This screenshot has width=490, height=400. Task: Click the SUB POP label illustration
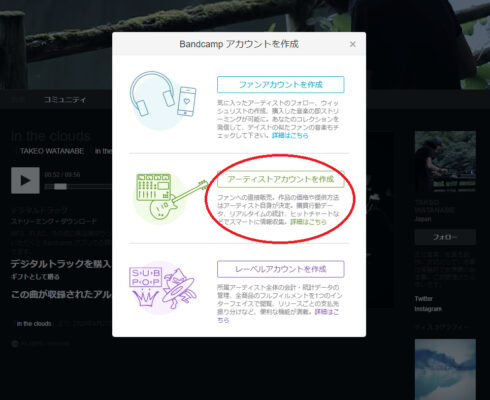tap(163, 288)
